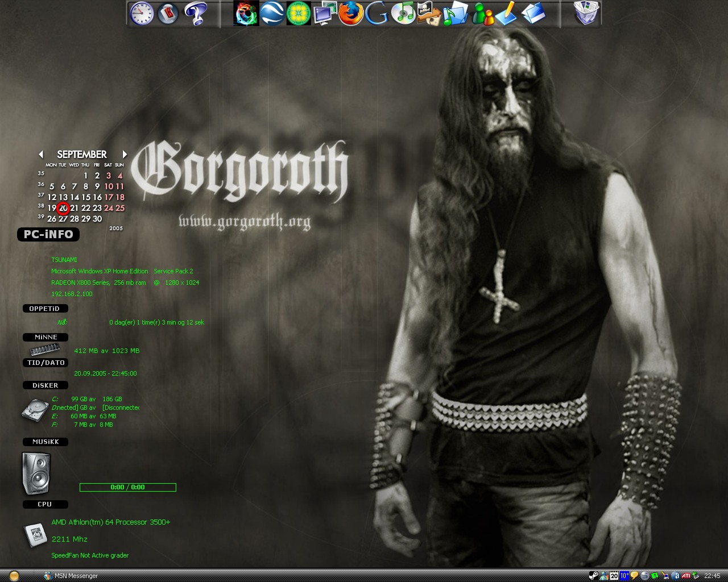
Task: Open the pencil notepad dock icon
Action: pos(506,14)
